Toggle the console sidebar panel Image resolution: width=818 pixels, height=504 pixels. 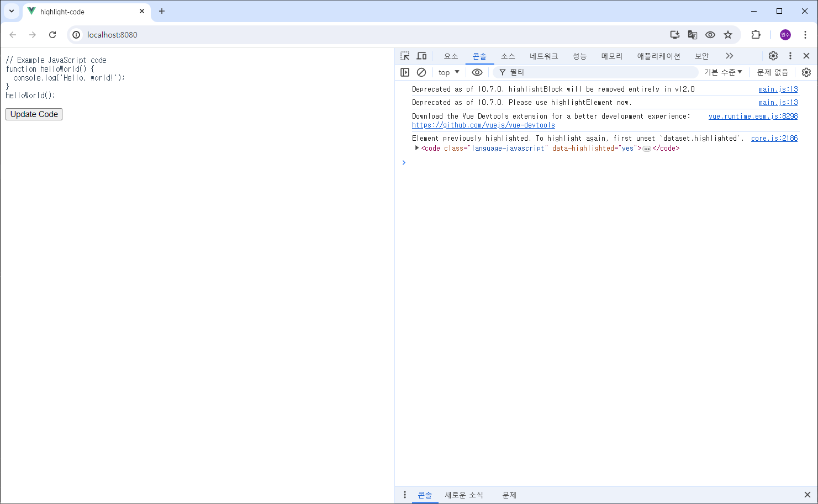coord(405,72)
